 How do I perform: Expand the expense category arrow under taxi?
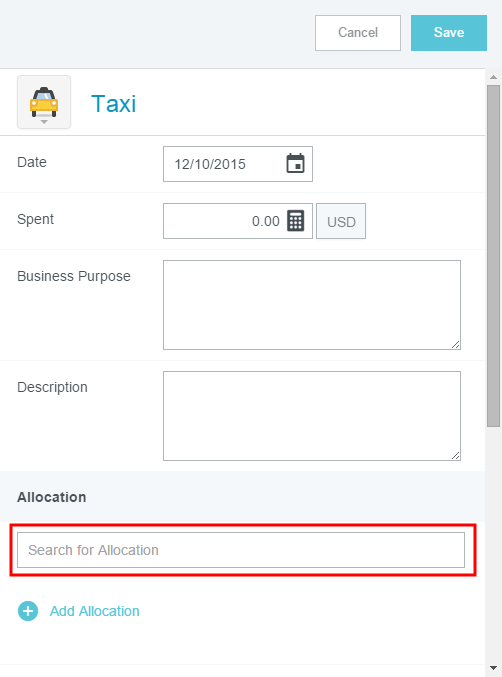(x=44, y=122)
